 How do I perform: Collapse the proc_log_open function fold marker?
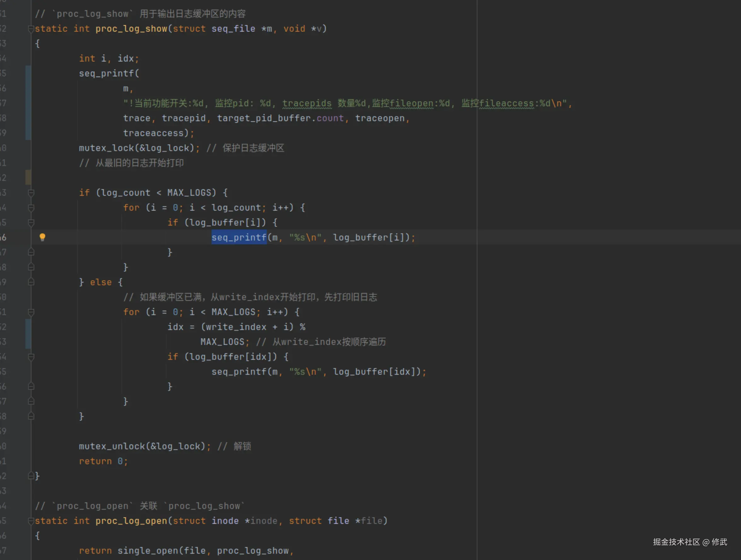coord(31,521)
